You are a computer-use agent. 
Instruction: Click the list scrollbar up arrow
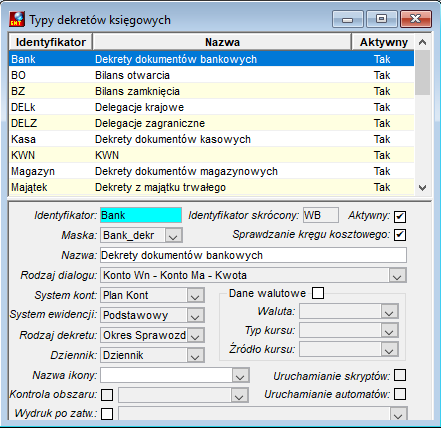click(422, 42)
